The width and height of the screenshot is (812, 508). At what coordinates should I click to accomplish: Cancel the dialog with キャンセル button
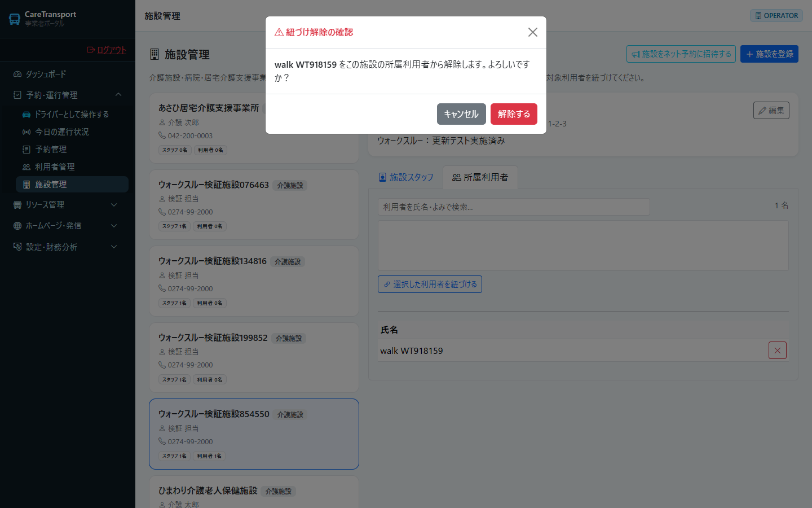[461, 114]
